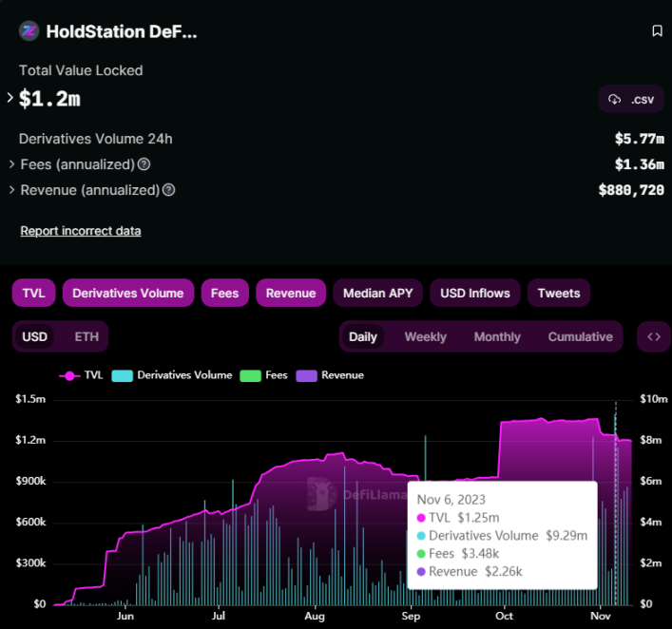Expand the Revenue (annualized) row
The image size is (672, 629).
[x=12, y=190]
